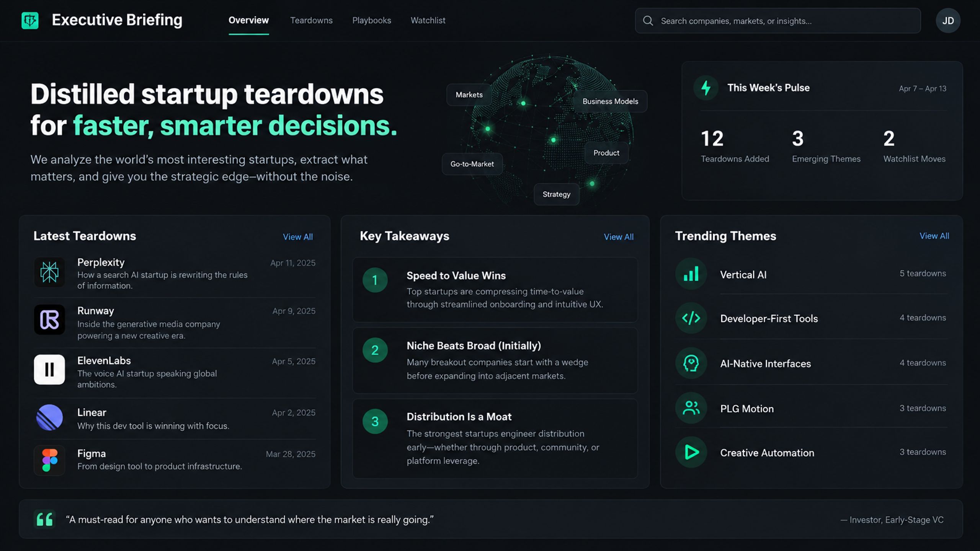Click the AI-Native Interfaces head icon
This screenshot has width=980, height=551.
[x=691, y=363]
